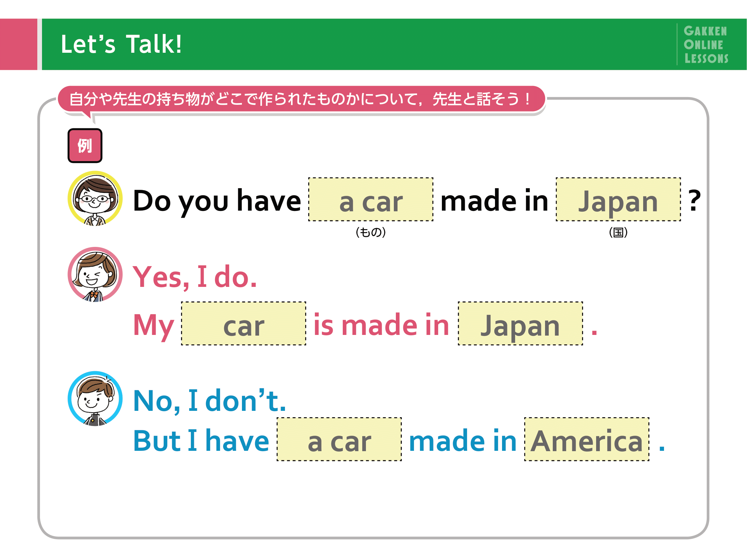The image size is (747, 560).
Task: Click the 'is made in' pink text
Action: 381,325
